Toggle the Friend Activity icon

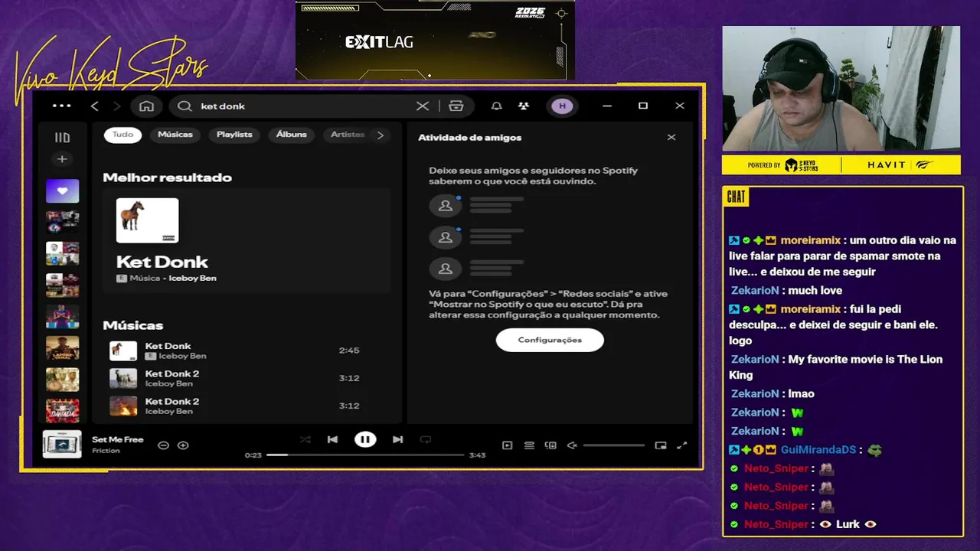523,106
